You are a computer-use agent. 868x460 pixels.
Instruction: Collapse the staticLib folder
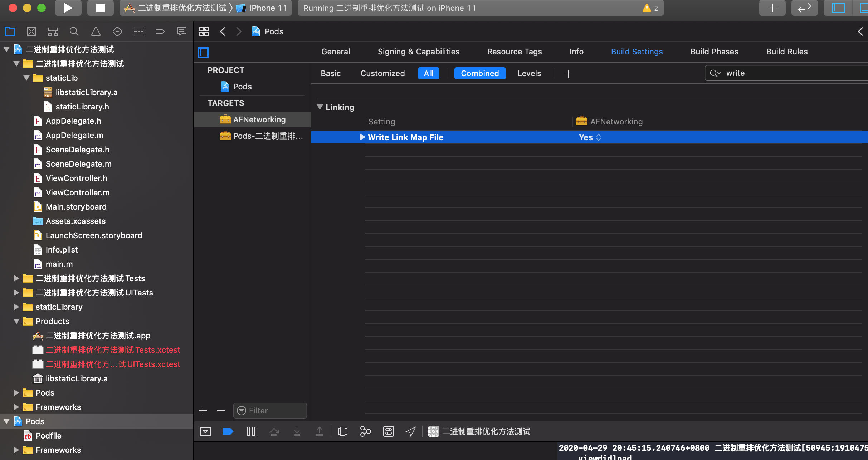pos(26,78)
